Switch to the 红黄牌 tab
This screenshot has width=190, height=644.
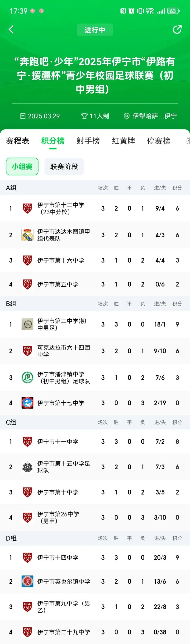[x=123, y=141]
